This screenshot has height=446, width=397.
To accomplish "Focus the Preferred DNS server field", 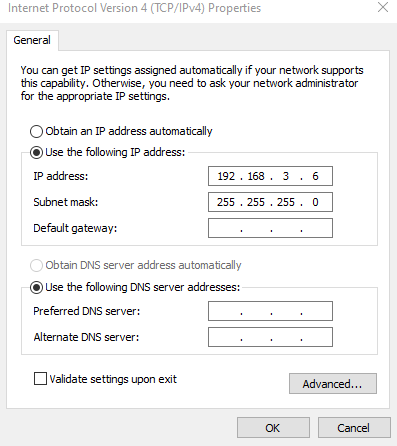I will coord(270,311).
